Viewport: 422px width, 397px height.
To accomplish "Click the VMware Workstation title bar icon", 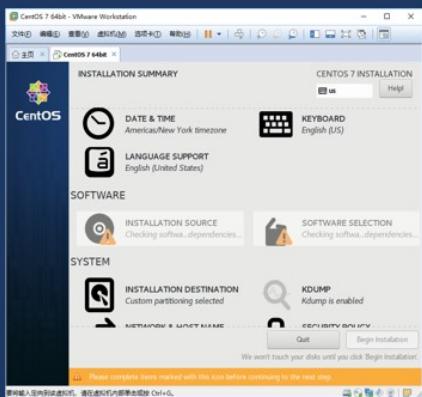I will [x=14, y=16].
